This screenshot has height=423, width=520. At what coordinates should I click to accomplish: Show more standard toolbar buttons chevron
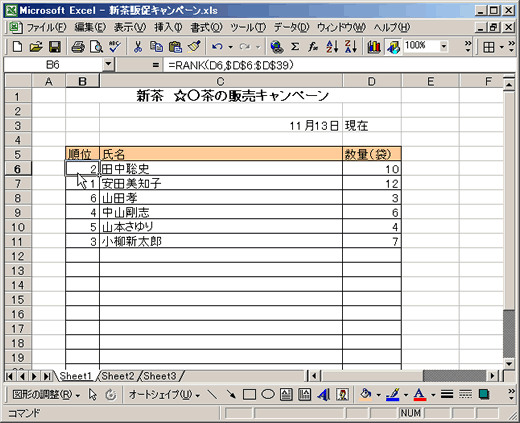(468, 47)
